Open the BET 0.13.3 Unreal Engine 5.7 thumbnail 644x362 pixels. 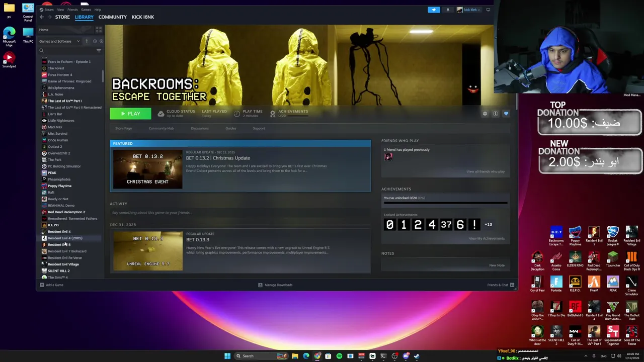pyautogui.click(x=147, y=251)
